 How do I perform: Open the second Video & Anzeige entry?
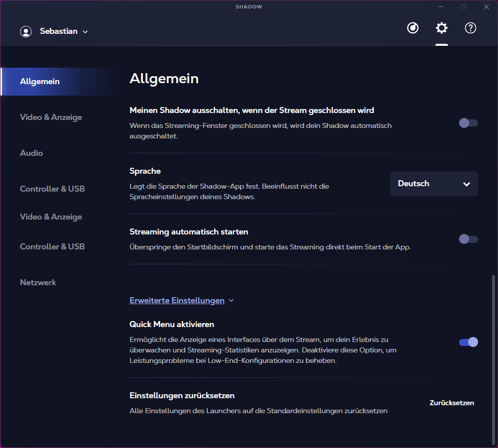coord(51,217)
